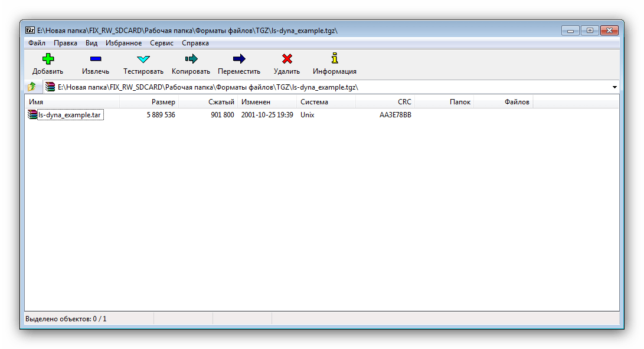This screenshot has width=644, height=349.
Task: Maximize the 7-Zip window
Action: click(x=590, y=30)
